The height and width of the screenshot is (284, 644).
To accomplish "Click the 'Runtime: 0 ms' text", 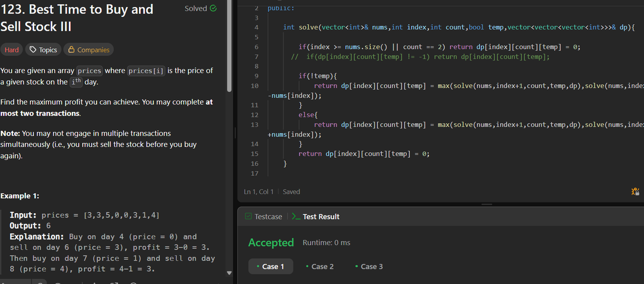I will pos(327,243).
